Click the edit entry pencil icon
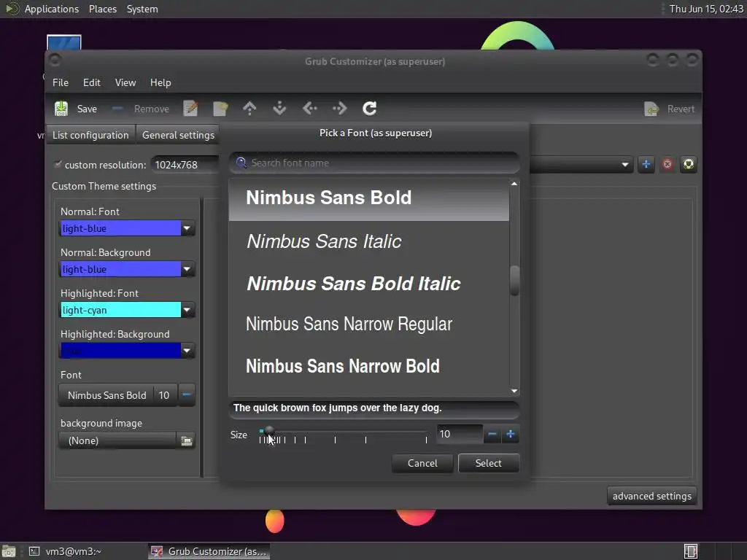Screen dimensions: 747x560 190,109
